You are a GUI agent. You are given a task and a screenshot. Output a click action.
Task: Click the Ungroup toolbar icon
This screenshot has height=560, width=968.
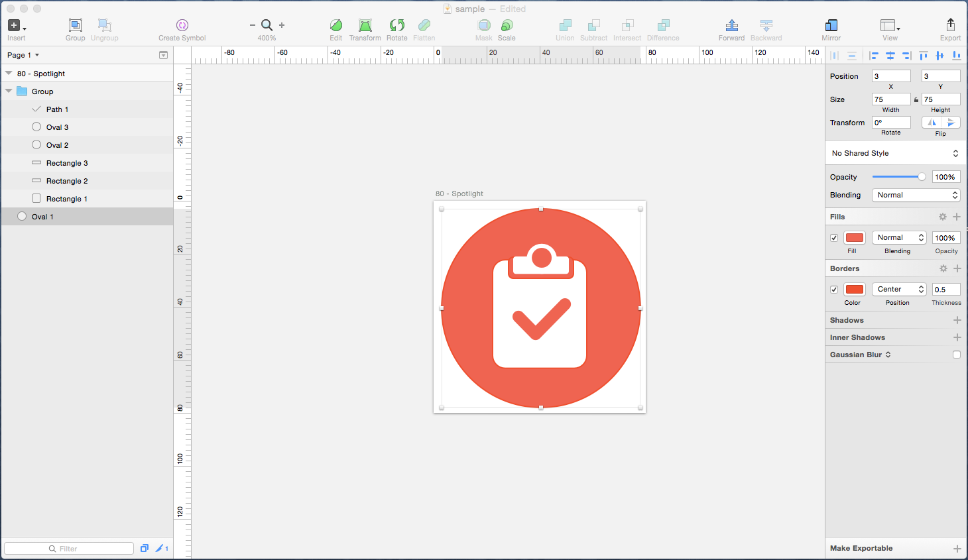(104, 25)
